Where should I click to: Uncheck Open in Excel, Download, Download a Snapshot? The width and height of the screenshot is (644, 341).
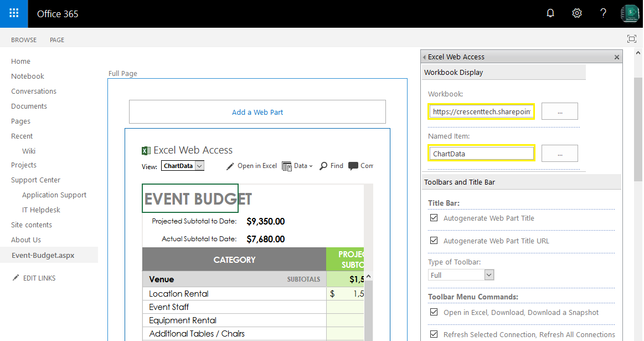pos(433,312)
